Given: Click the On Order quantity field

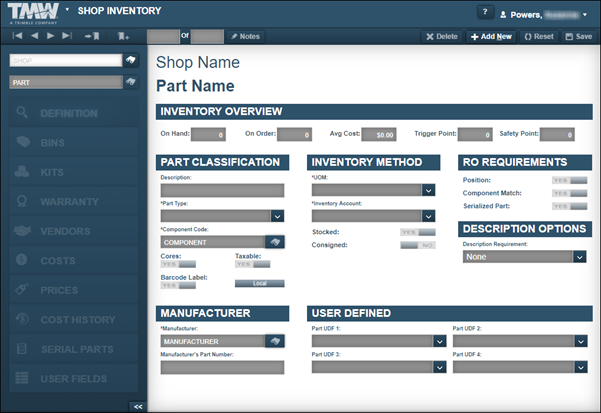Looking at the screenshot, I should pos(294,134).
